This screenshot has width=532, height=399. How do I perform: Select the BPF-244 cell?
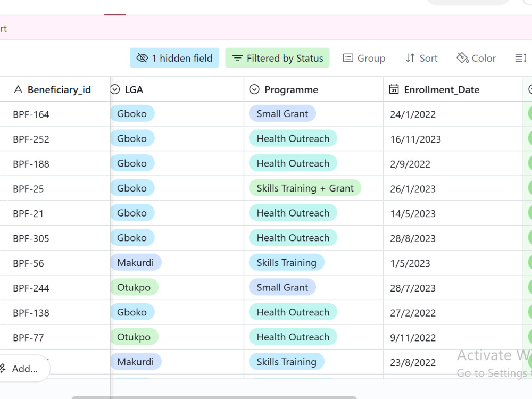55,288
